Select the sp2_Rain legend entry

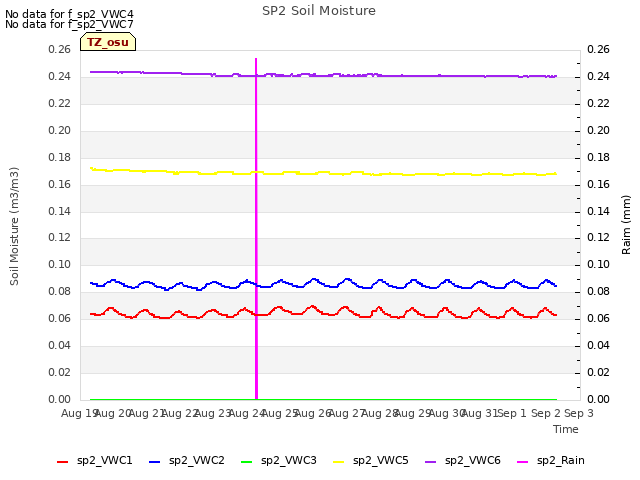coord(551,461)
